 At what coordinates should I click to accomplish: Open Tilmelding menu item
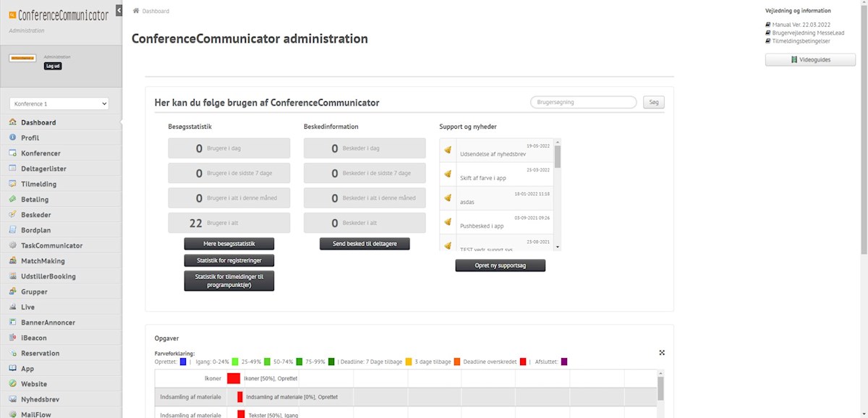(61, 184)
